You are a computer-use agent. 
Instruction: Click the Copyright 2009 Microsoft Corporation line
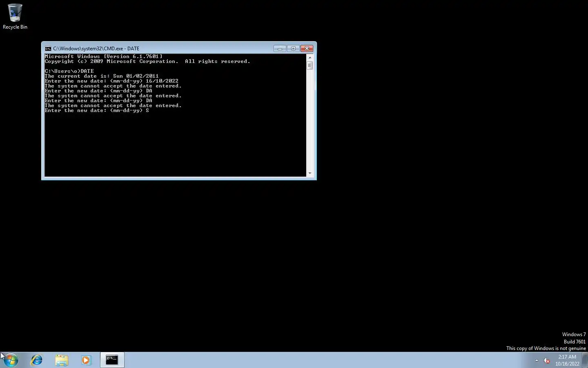pos(147,61)
